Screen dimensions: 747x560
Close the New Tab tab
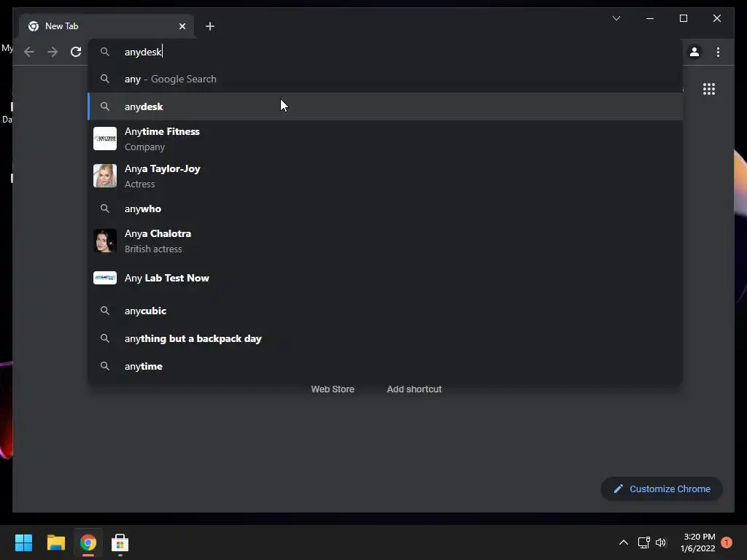pyautogui.click(x=182, y=26)
